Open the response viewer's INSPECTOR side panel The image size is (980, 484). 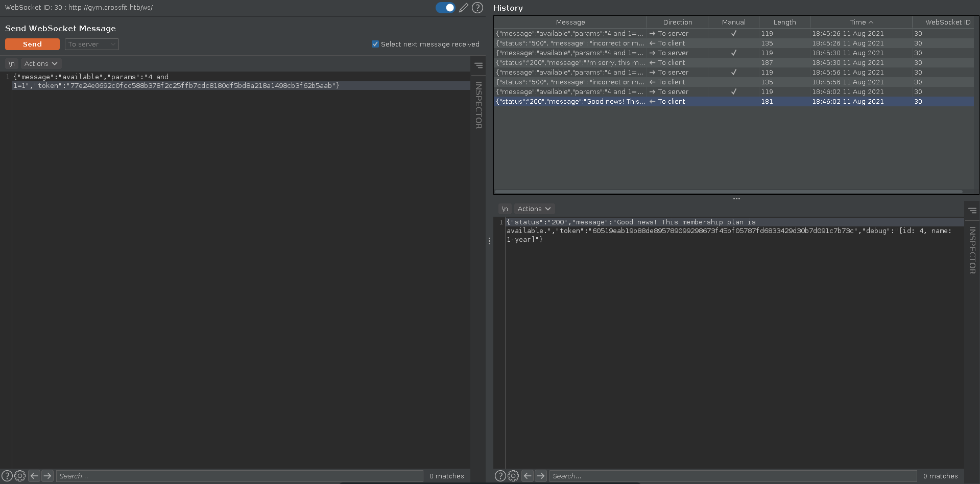pyautogui.click(x=972, y=250)
